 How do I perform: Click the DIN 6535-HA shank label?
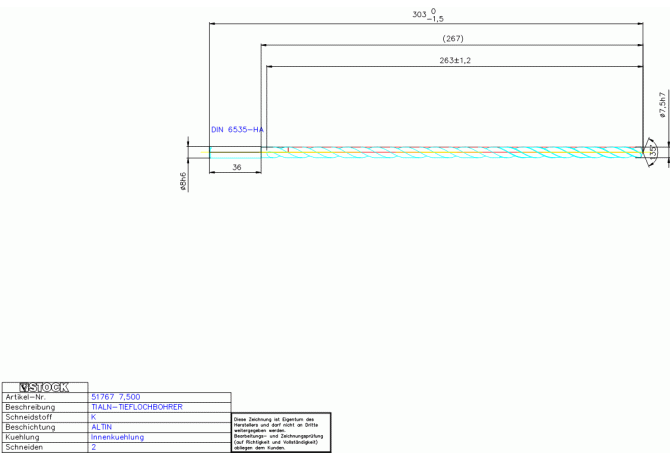(x=237, y=130)
